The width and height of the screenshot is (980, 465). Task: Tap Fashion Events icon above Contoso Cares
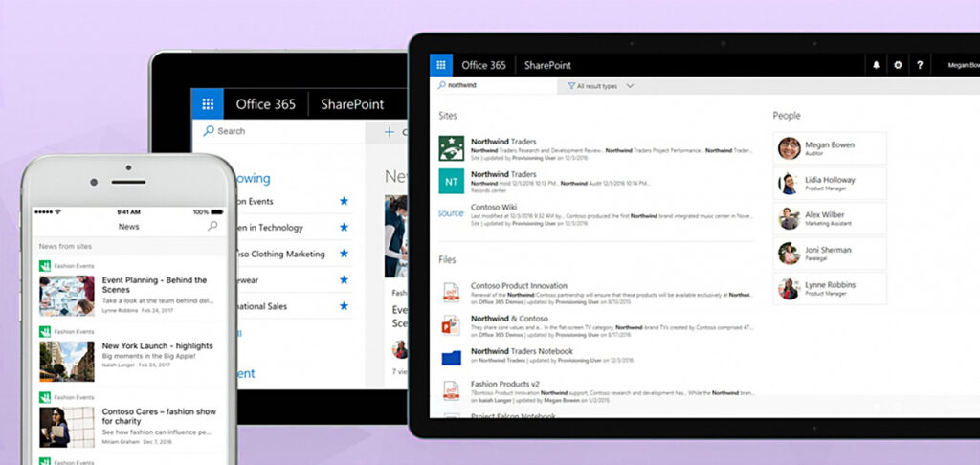point(45,397)
